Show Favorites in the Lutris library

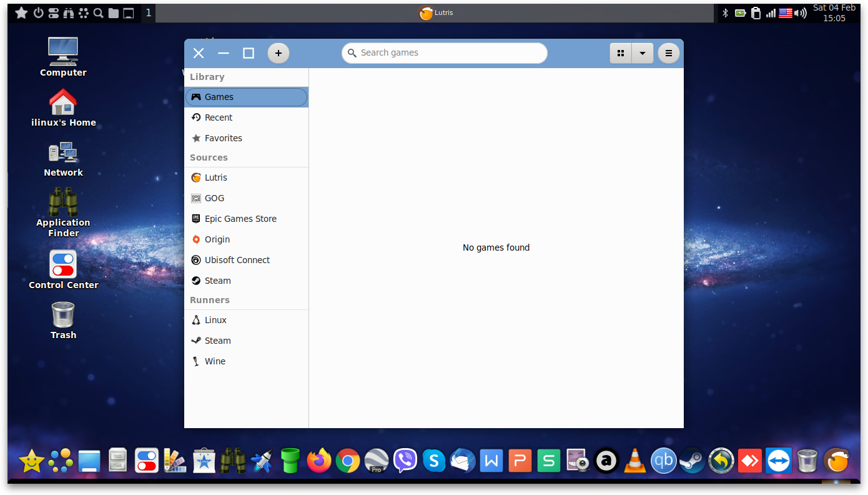point(246,138)
